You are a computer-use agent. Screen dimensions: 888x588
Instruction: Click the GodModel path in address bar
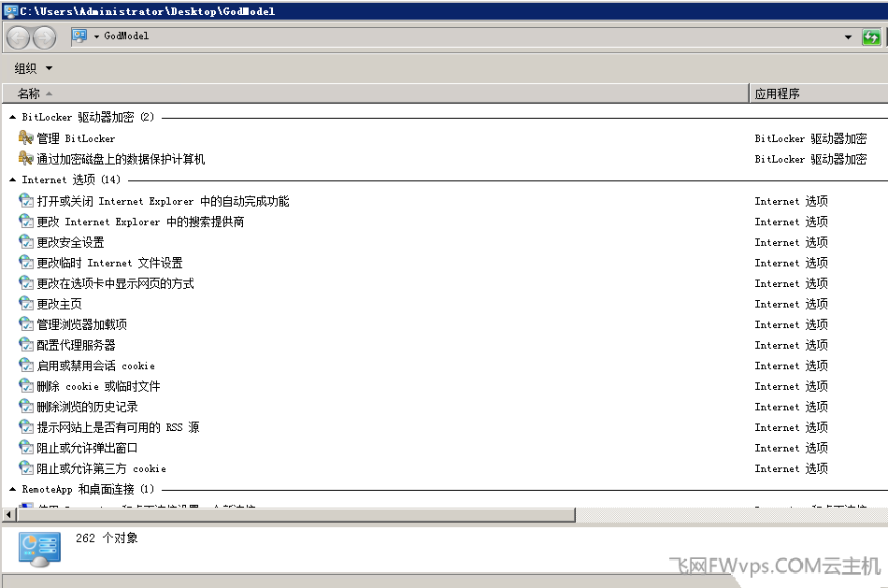tap(126, 36)
